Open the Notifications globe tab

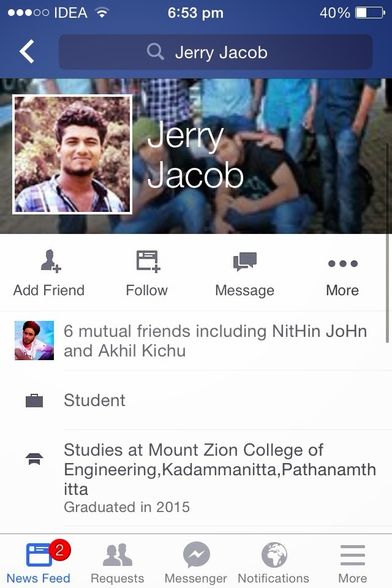tap(274, 562)
